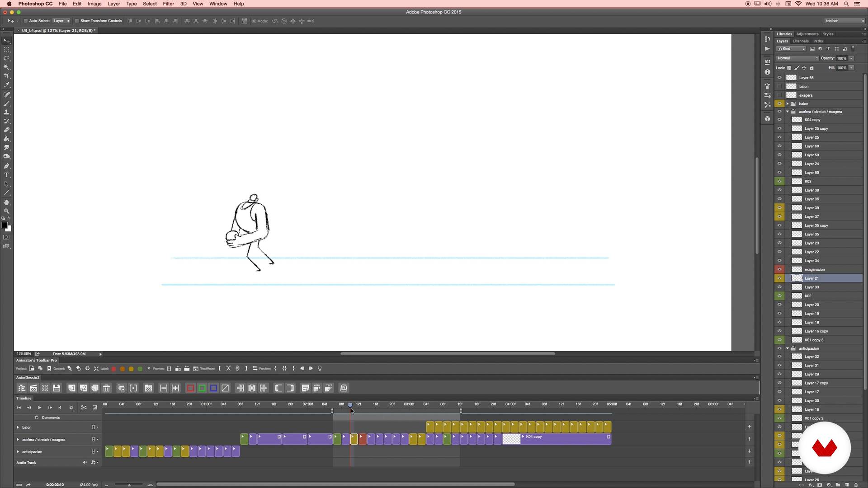Split clip with timeline scissors icon
868x488 pixels.
(x=84, y=408)
